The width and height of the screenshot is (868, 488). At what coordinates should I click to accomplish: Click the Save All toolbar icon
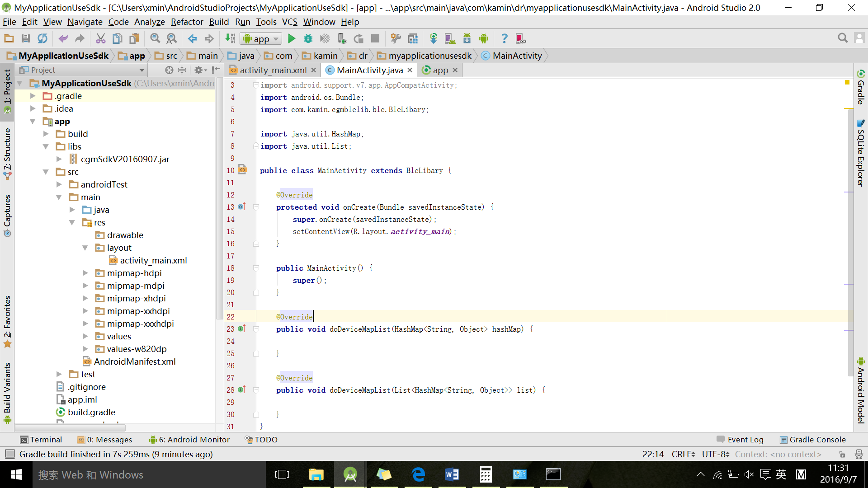26,39
